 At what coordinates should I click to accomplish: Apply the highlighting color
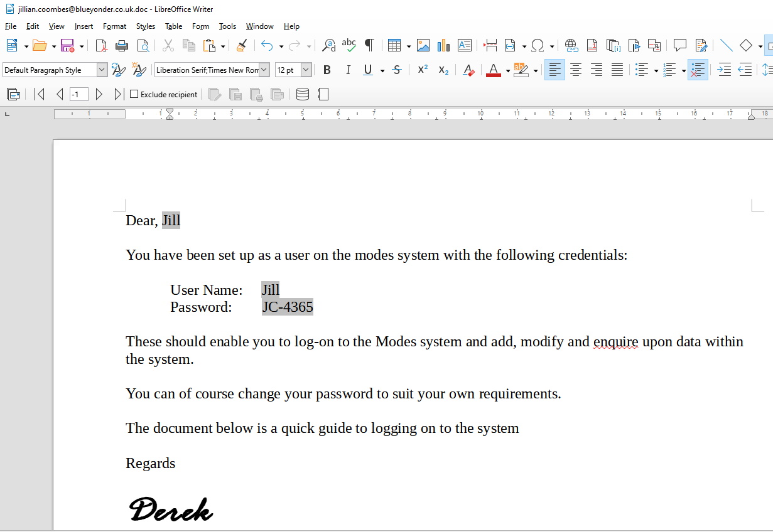tap(521, 70)
